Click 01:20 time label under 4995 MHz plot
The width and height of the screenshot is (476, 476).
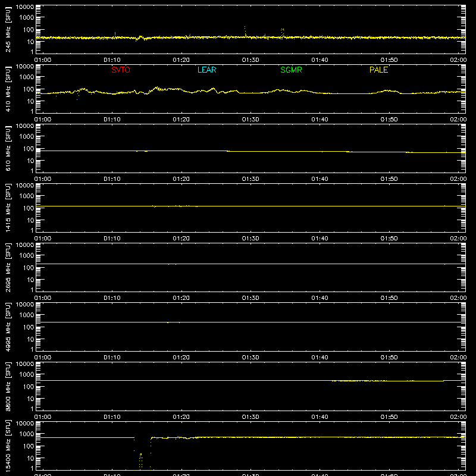coord(181,358)
